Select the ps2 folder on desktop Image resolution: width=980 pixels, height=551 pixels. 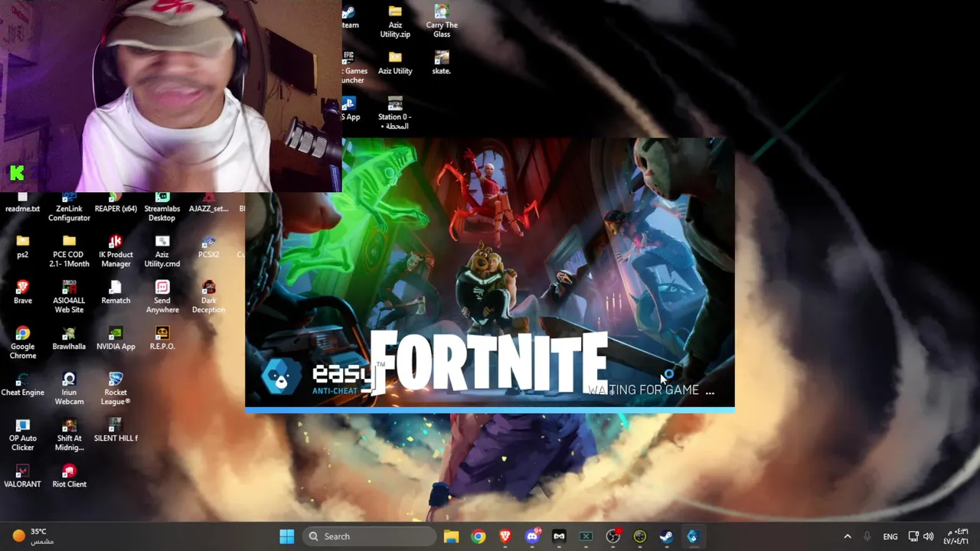[x=23, y=246]
